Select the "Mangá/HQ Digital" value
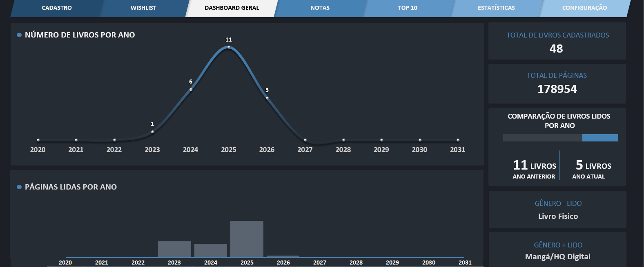 click(558, 257)
